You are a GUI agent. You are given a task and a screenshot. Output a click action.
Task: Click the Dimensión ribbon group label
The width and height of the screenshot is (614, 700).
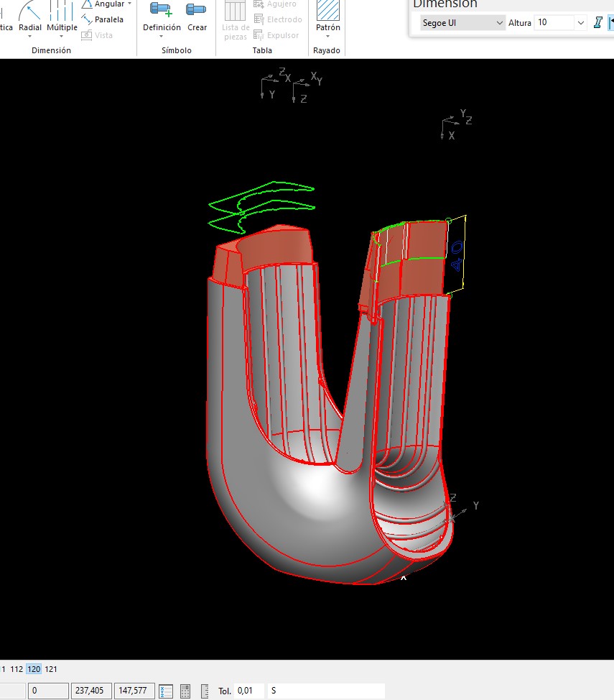[x=51, y=50]
